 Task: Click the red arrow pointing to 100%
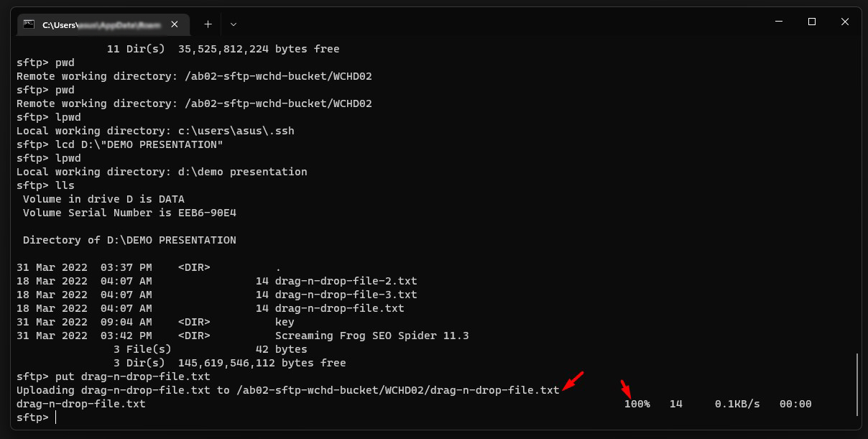626,389
